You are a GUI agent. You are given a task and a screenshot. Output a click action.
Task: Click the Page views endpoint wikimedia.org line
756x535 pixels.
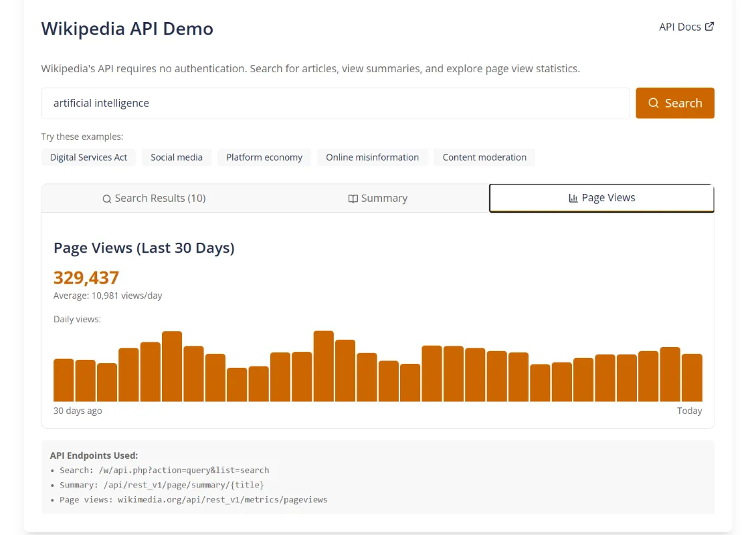193,500
